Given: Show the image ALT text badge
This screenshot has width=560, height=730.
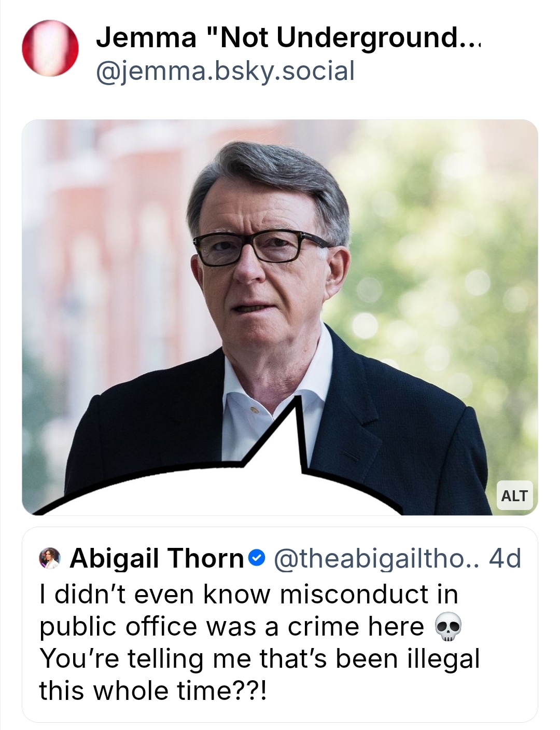Looking at the screenshot, I should (514, 496).
